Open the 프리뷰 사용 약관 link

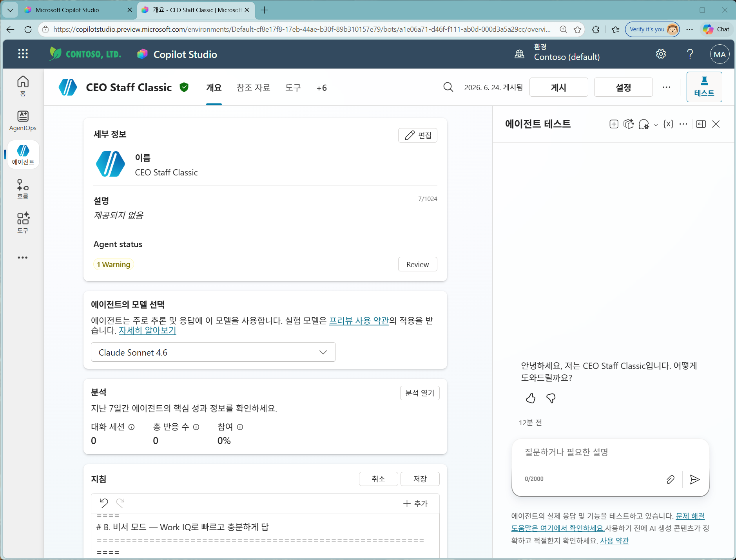point(359,320)
